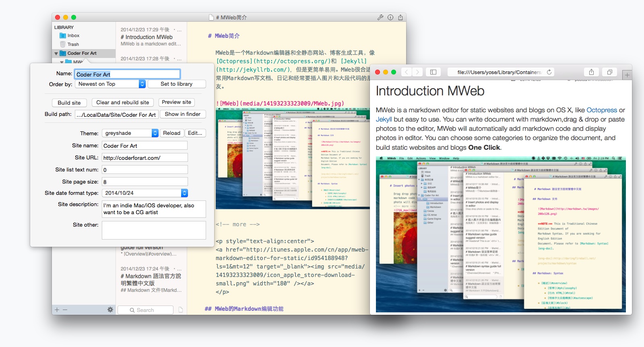This screenshot has width=644, height=347.
Task: Show Safari sidebar with the sidebar icon
Action: pos(433,72)
